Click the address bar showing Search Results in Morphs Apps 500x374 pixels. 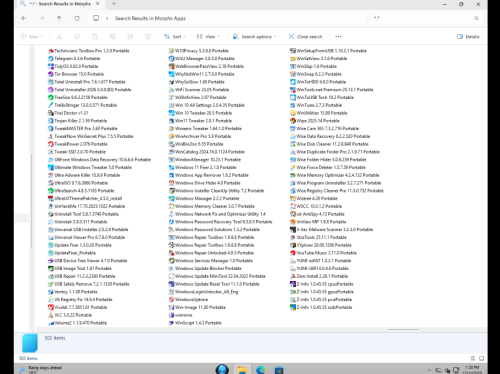(x=228, y=18)
